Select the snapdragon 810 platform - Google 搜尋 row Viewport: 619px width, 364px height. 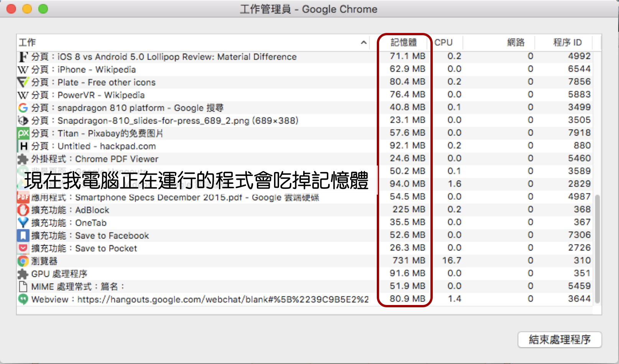click(304, 108)
